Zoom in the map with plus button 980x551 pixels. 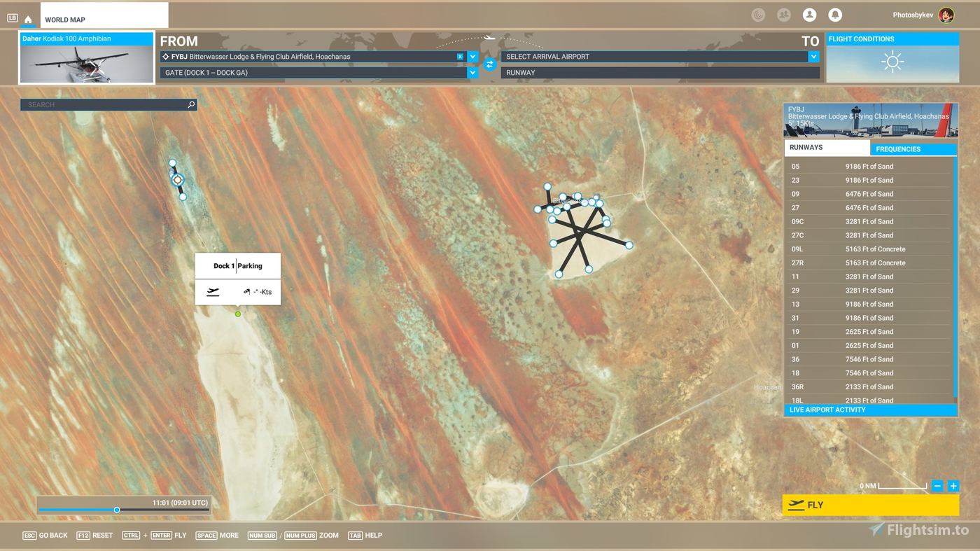click(953, 486)
